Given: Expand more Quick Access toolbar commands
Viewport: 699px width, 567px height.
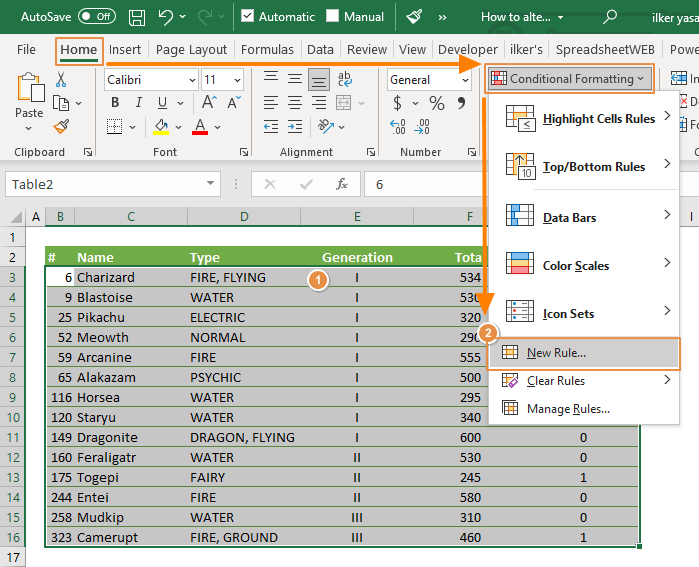Looking at the screenshot, I should (442, 17).
